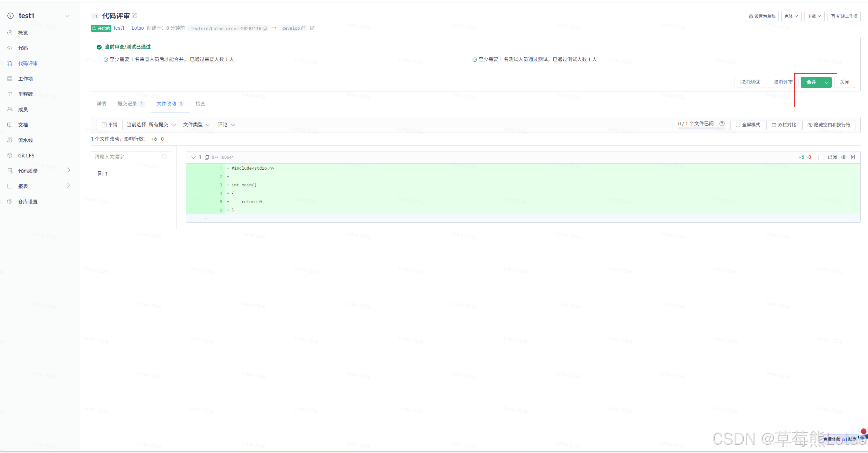This screenshot has width=868, height=453.
Task: Toggle the eye icon in diff header
Action: coord(844,157)
